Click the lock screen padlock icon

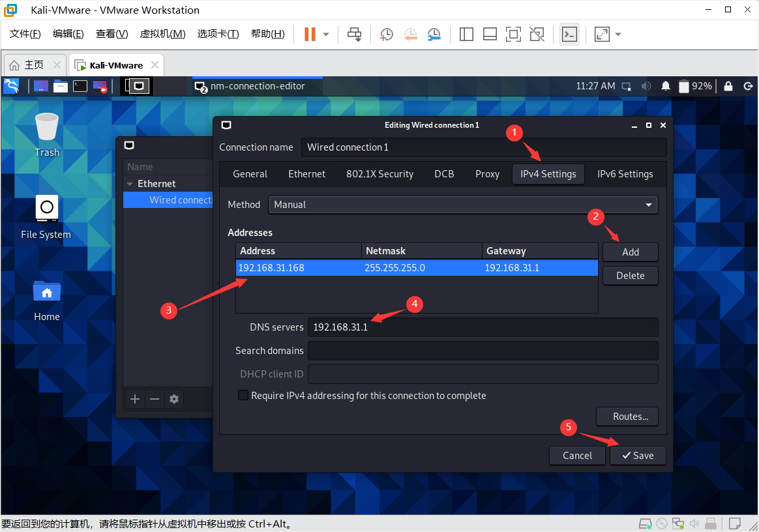(728, 86)
